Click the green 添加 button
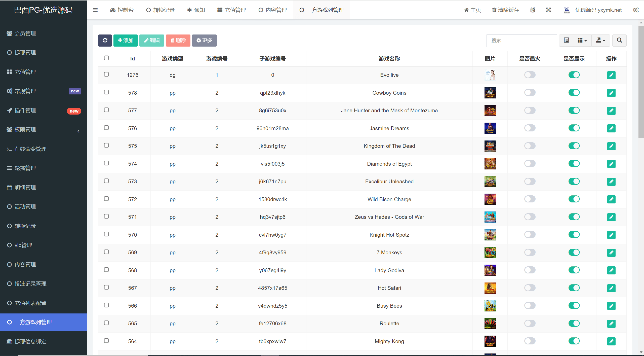The image size is (644, 356). (126, 40)
